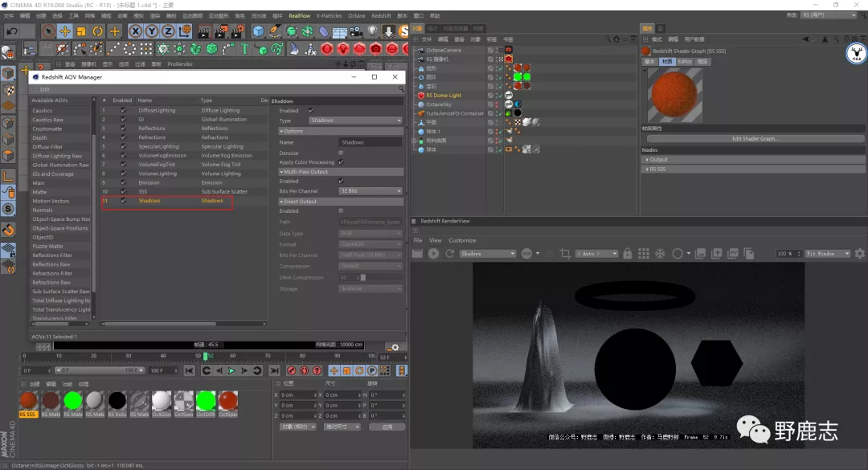Image resolution: width=868 pixels, height=470 pixels.
Task: Collapse the Multi-Pass Output section
Action: point(282,171)
